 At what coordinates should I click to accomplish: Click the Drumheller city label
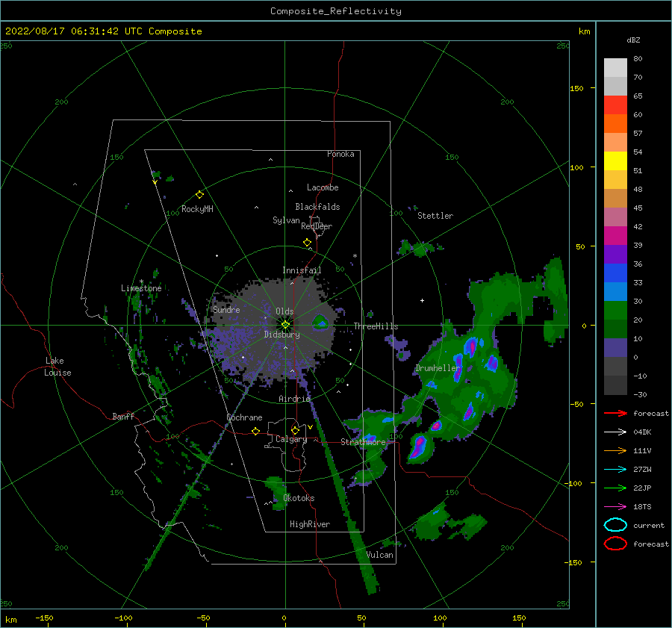pyautogui.click(x=438, y=368)
